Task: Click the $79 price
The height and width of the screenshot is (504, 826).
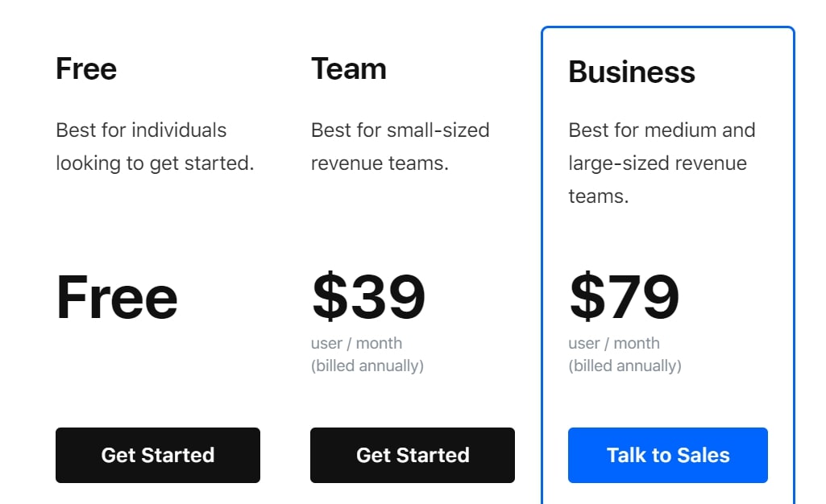Action: [625, 296]
